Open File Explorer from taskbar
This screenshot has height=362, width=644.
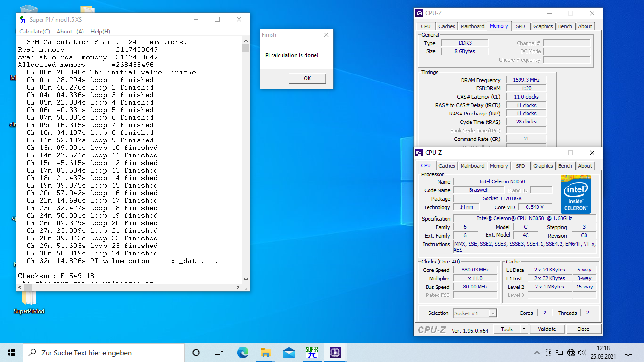click(x=265, y=353)
